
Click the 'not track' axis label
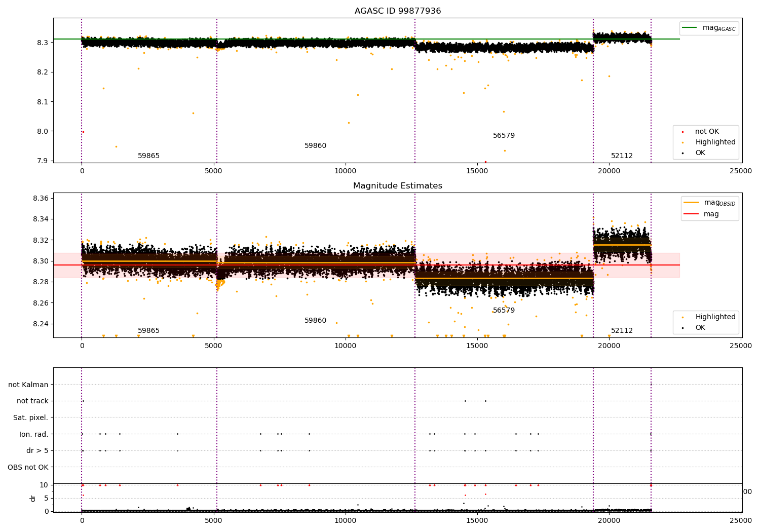pos(32,401)
